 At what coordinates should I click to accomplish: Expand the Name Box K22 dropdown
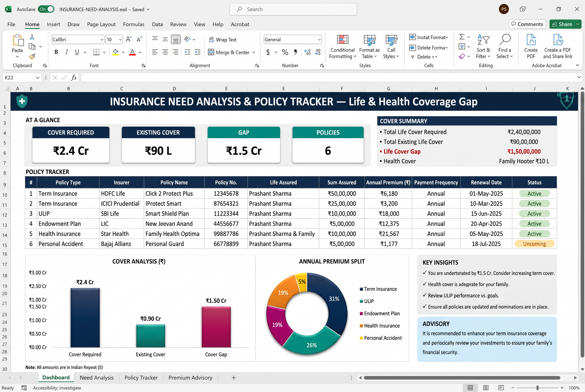point(37,77)
